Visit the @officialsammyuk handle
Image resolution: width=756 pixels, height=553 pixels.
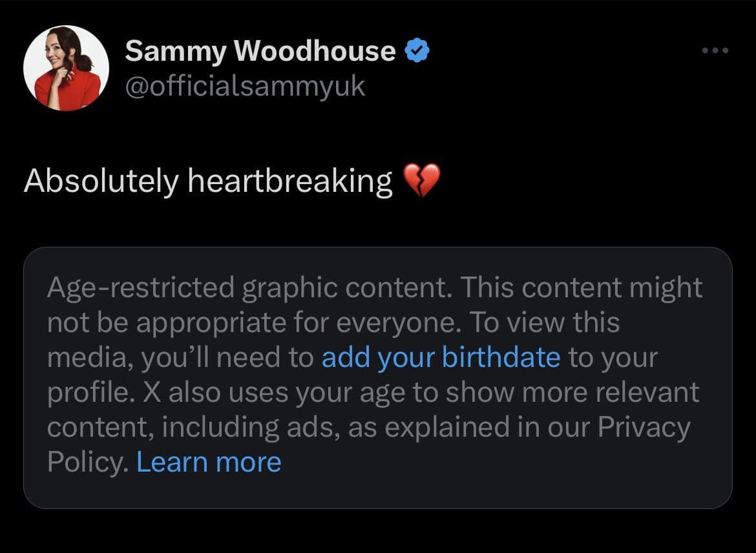coord(245,87)
